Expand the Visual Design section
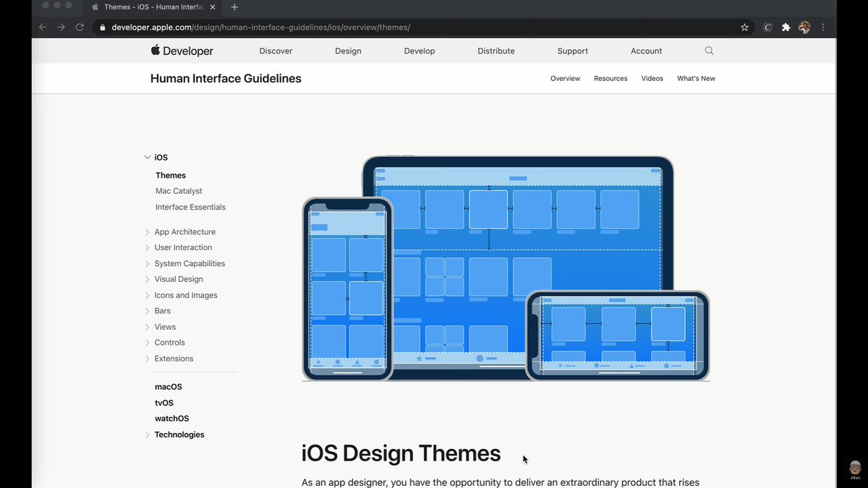Viewport: 868px width, 488px height. click(x=148, y=280)
